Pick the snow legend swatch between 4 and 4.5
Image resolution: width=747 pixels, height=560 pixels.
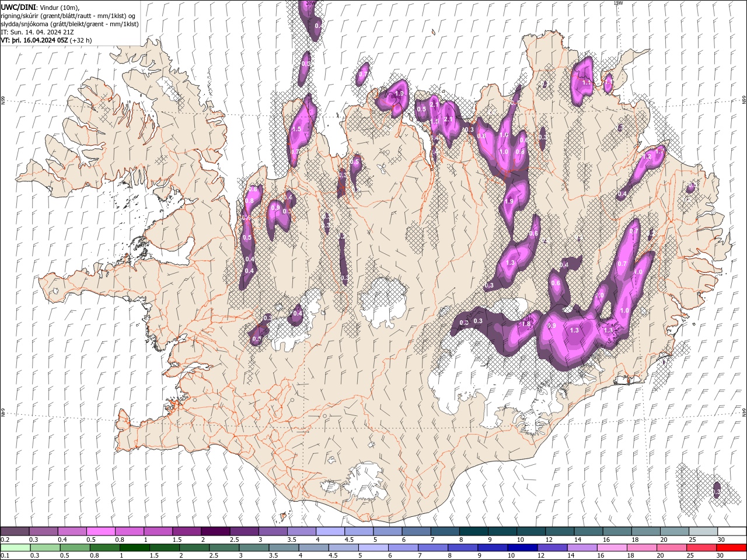(x=330, y=531)
